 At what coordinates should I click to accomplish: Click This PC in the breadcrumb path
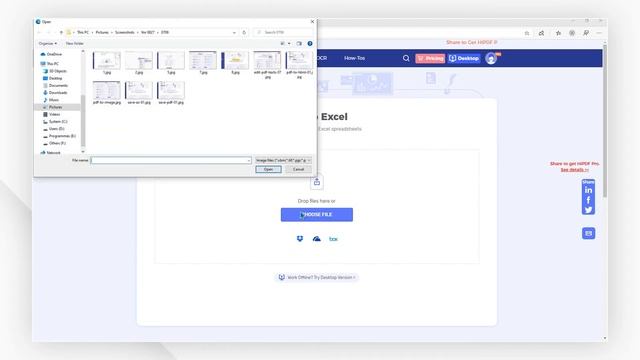pyautogui.click(x=83, y=32)
